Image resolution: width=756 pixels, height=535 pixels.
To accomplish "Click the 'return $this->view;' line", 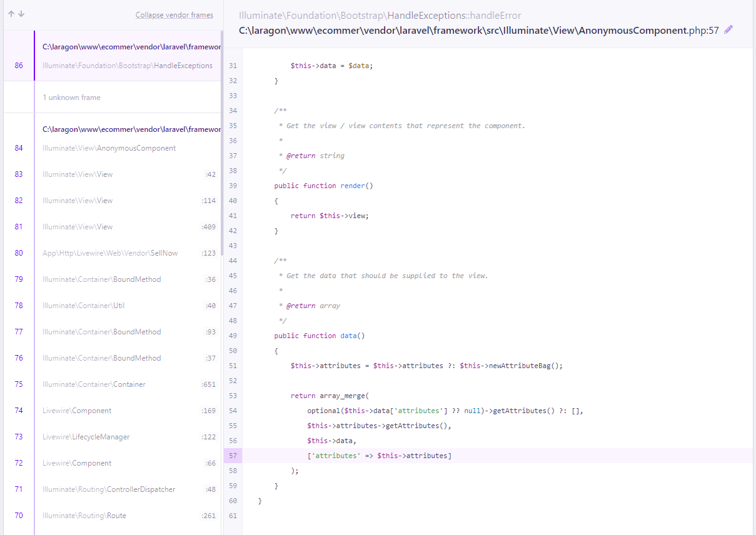I will (330, 216).
